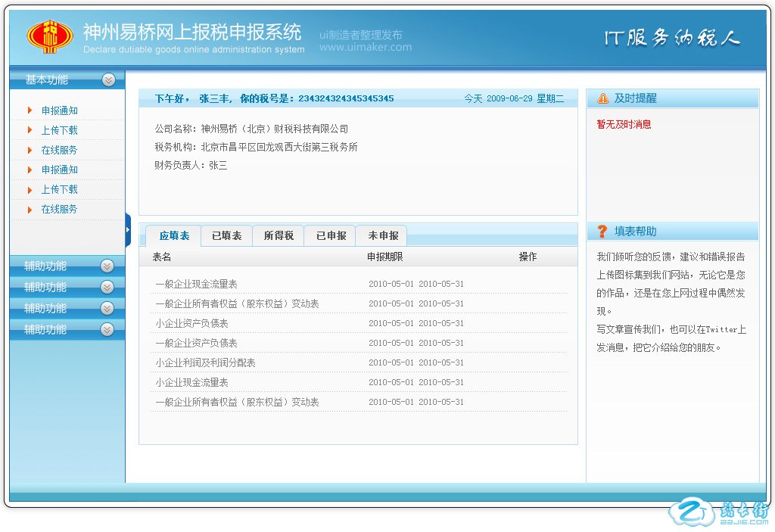Collapse the sidebar using the blue handle
775x532 pixels.
[128, 230]
